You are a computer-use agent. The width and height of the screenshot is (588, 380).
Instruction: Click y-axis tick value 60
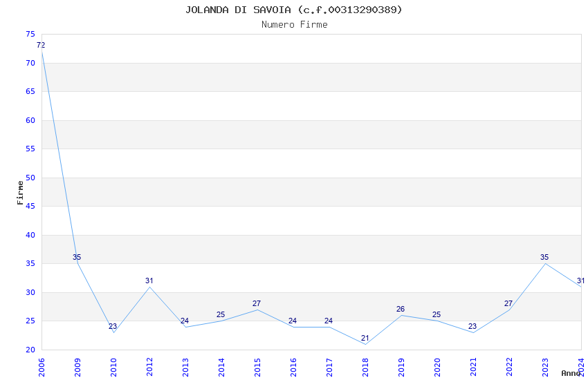click(x=30, y=120)
